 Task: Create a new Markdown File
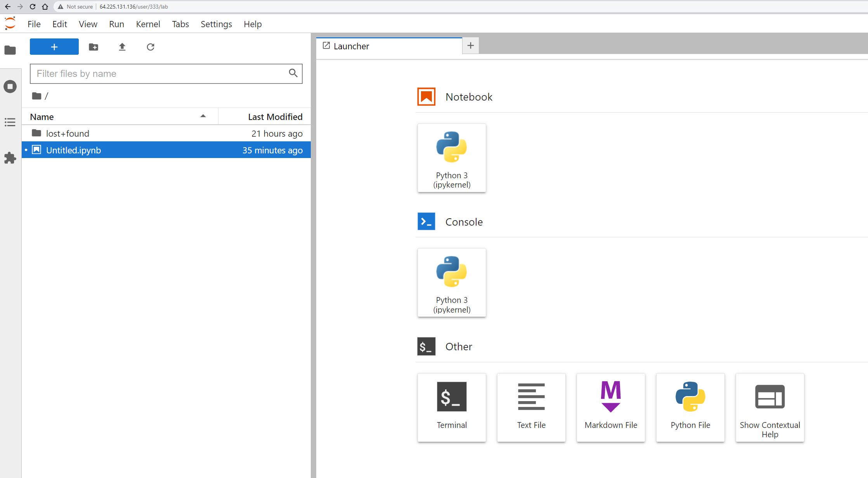pyautogui.click(x=611, y=407)
